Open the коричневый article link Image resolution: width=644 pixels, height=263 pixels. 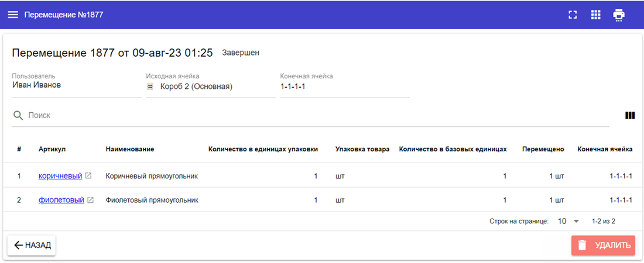(60, 175)
